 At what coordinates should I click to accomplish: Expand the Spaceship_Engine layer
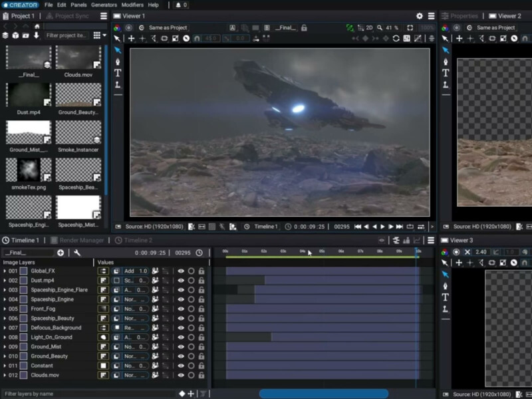[5, 300]
